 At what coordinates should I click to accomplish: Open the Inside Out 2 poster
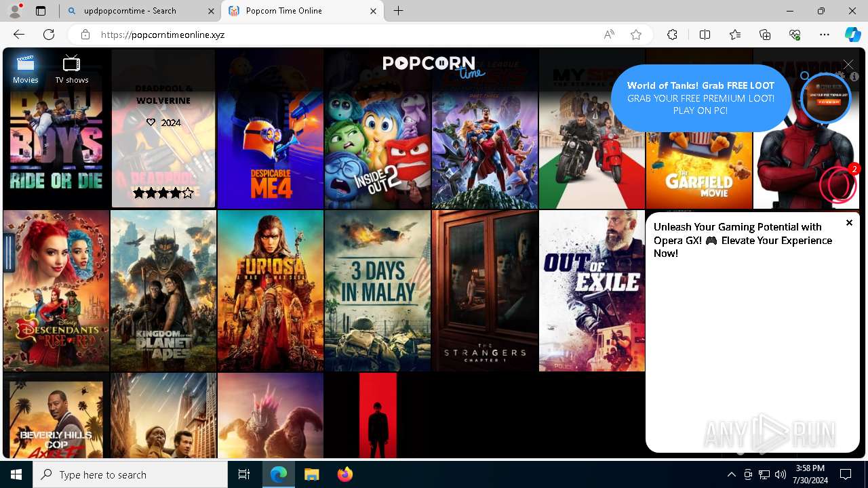click(x=378, y=129)
